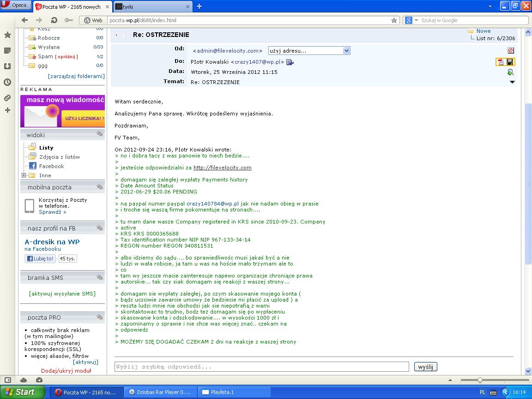Open the Google search engine dropdown
Viewport: 532px width, 399px height.
411,20
